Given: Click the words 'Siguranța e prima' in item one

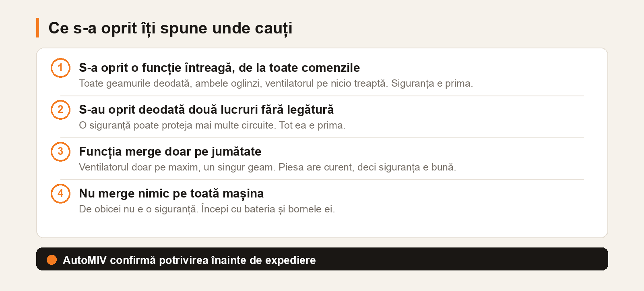Looking at the screenshot, I should [x=432, y=83].
